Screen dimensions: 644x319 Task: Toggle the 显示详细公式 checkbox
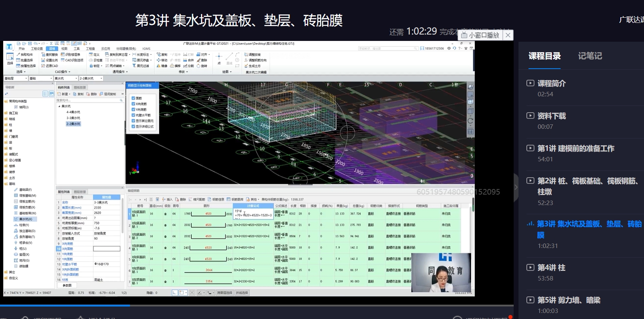pos(134,126)
